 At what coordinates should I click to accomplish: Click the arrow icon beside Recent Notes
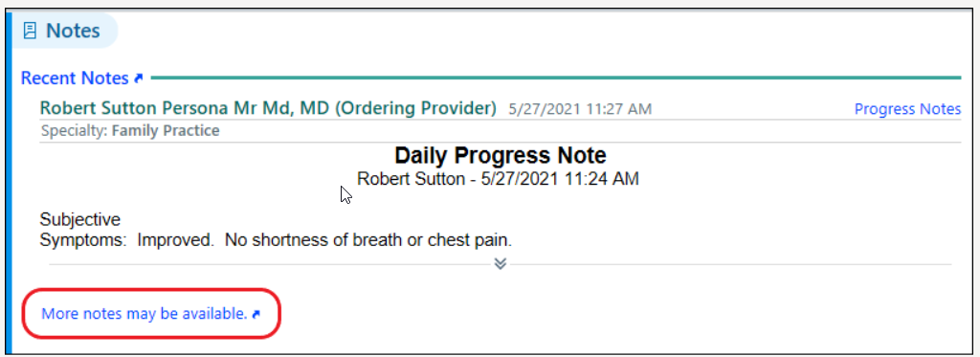[x=139, y=78]
